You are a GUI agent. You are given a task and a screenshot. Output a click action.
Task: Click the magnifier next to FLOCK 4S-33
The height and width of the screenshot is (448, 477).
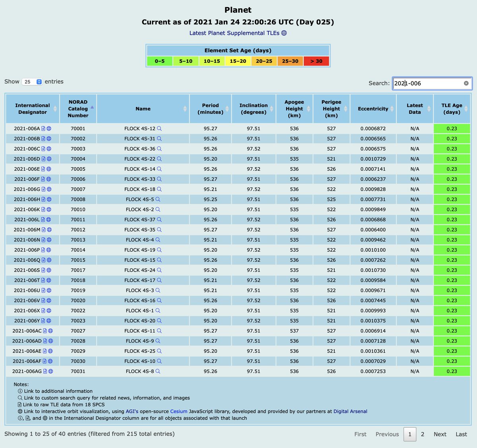[159, 179]
